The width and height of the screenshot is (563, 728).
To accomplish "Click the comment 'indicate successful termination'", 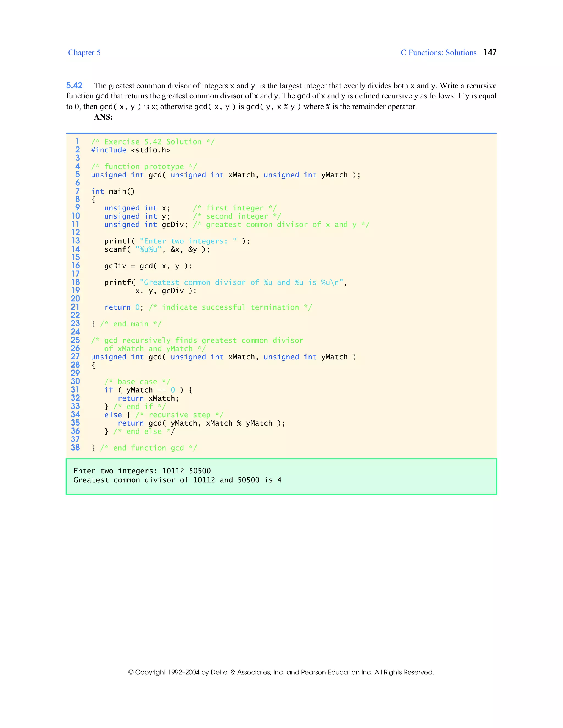I will (x=230, y=307).
